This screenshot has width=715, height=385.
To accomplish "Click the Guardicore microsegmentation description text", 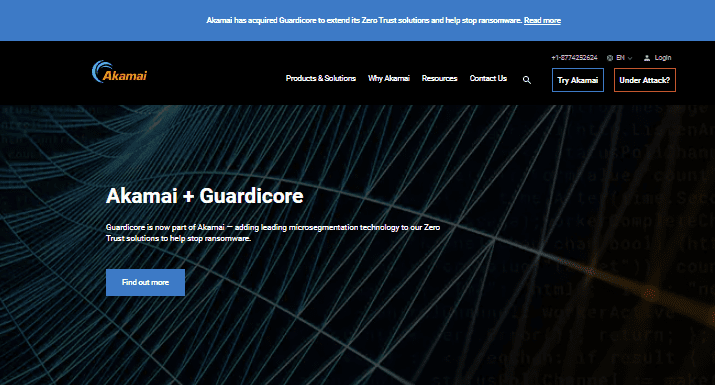I will point(273,233).
